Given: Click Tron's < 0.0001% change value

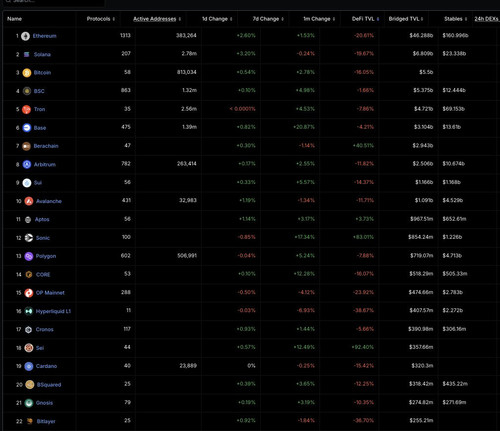Looking at the screenshot, I should coord(243,109).
